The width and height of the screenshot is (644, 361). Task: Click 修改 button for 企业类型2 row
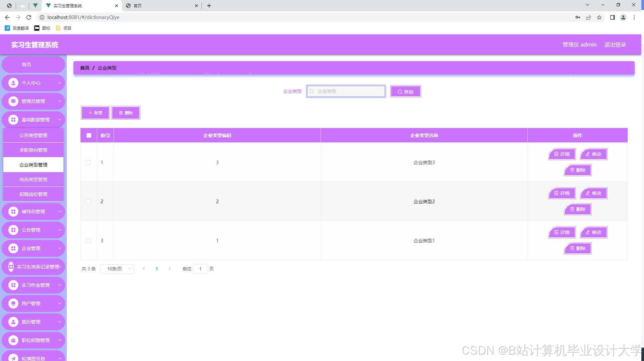point(594,193)
